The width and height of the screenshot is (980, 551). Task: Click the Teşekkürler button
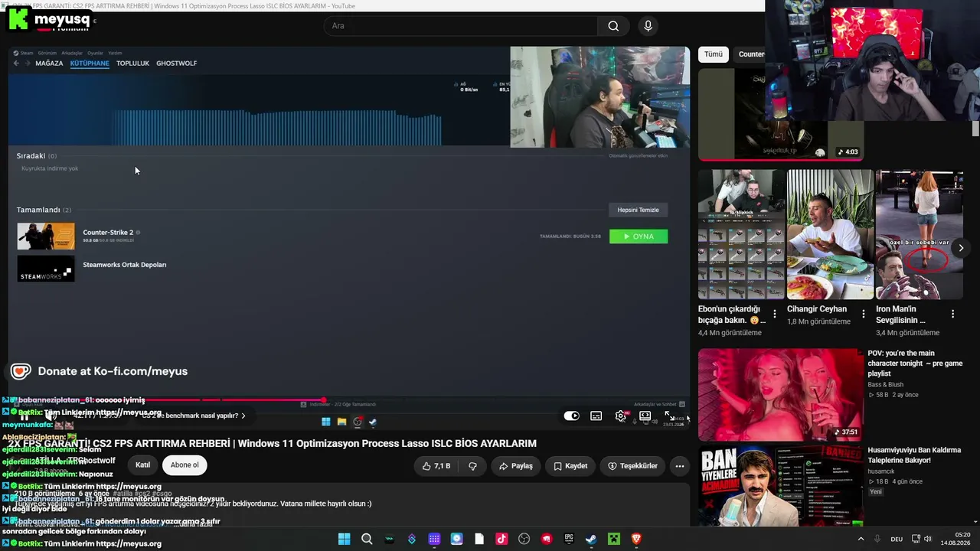[633, 466]
